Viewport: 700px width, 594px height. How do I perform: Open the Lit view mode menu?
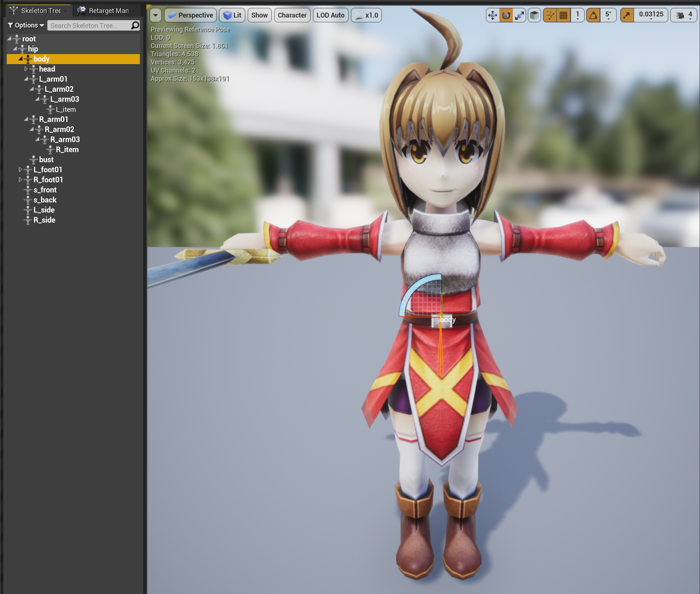[x=232, y=15]
